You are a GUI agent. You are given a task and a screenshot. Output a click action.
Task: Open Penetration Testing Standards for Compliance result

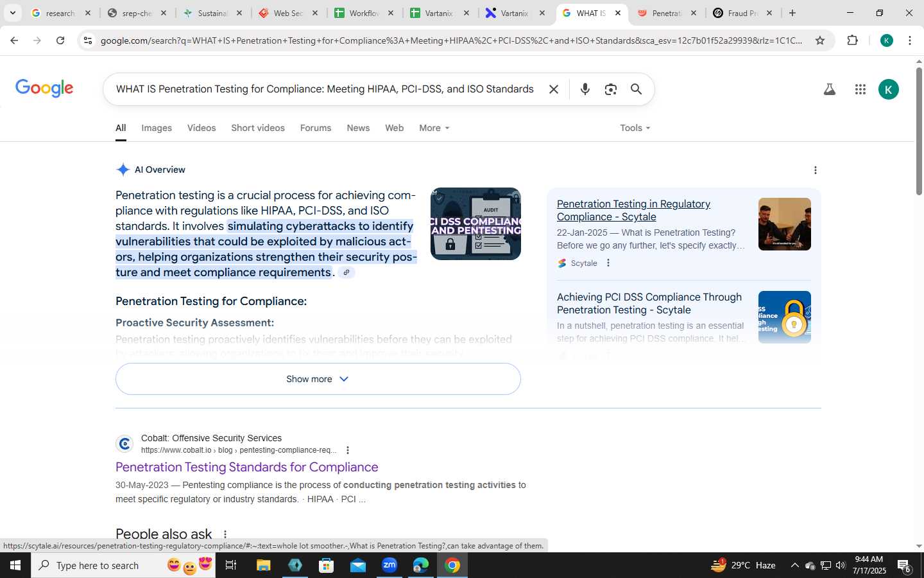246,467
